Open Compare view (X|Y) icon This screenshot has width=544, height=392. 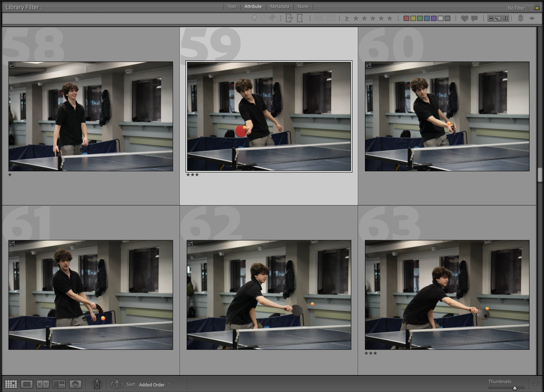click(x=43, y=384)
